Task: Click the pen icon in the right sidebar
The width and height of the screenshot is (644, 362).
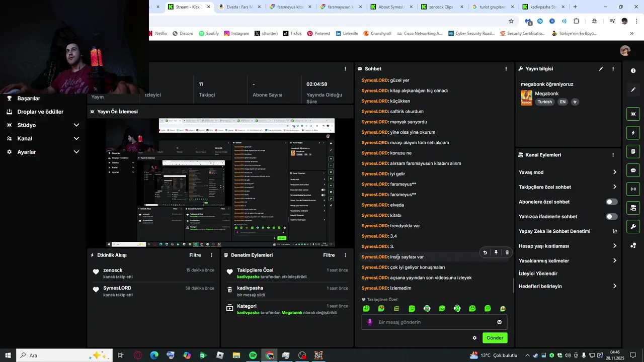Action: tap(633, 89)
